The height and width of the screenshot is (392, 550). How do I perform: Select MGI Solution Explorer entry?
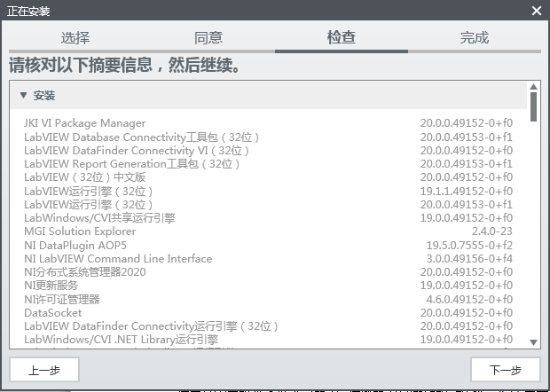(x=268, y=231)
